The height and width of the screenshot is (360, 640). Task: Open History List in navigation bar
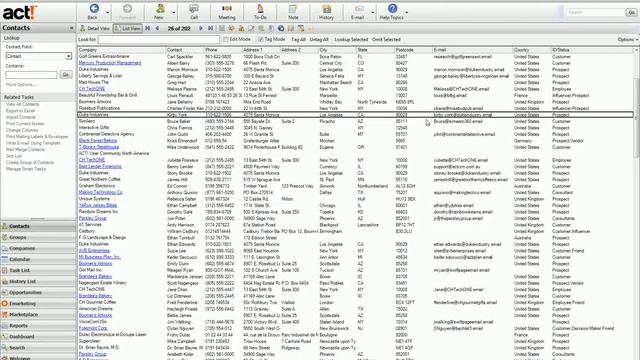(x=38, y=281)
